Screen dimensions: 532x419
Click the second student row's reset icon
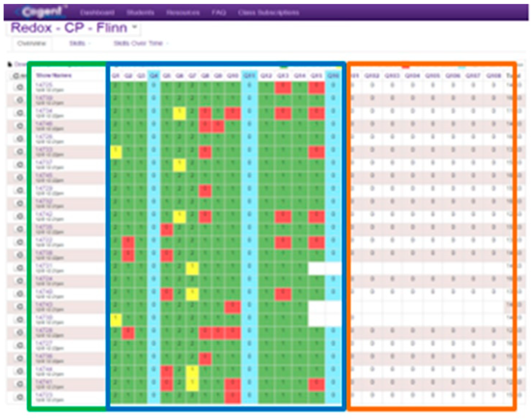click(20, 100)
